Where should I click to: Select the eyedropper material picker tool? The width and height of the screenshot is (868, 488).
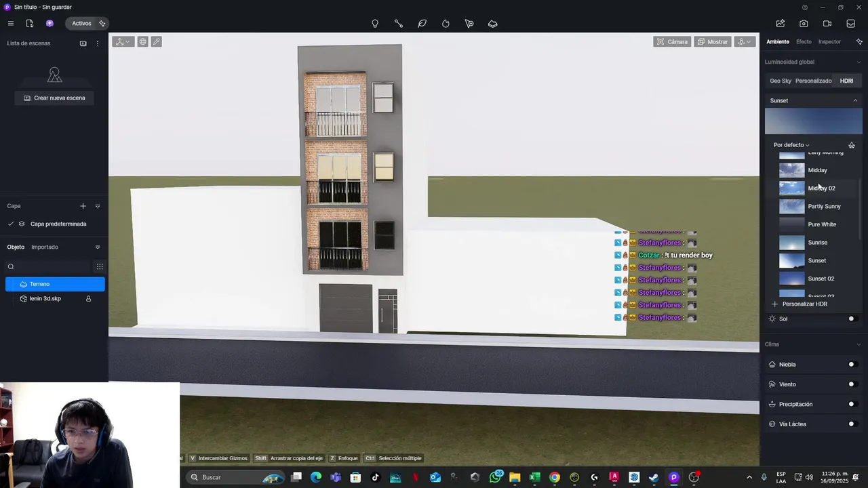pos(156,41)
